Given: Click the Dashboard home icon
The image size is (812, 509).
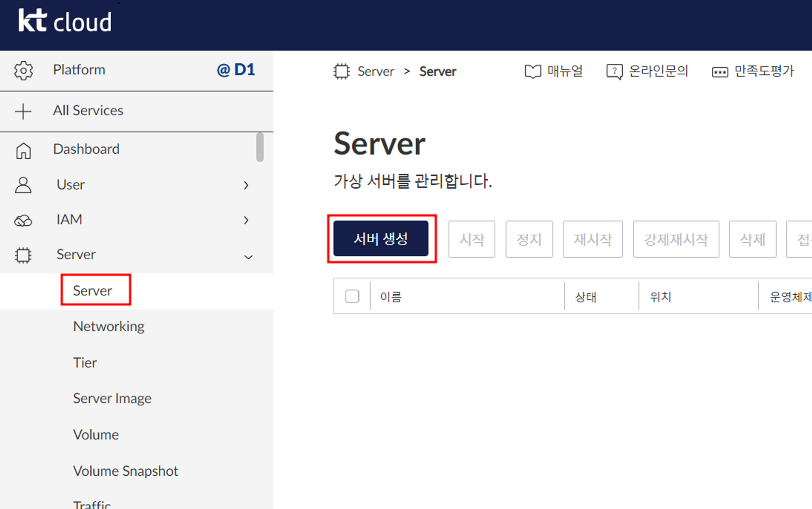Looking at the screenshot, I should click(x=23, y=151).
